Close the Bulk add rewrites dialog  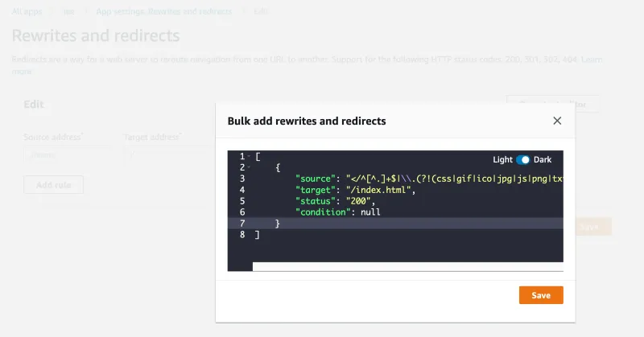coord(557,121)
